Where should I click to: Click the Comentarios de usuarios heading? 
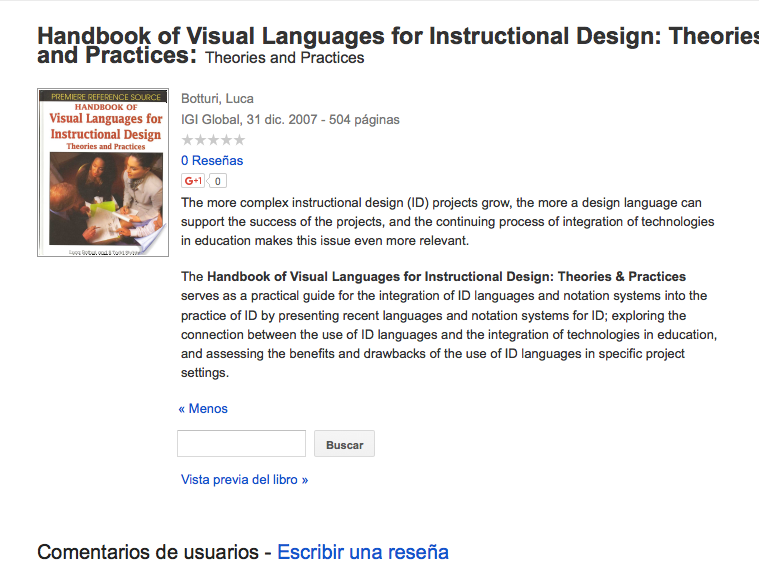point(145,552)
